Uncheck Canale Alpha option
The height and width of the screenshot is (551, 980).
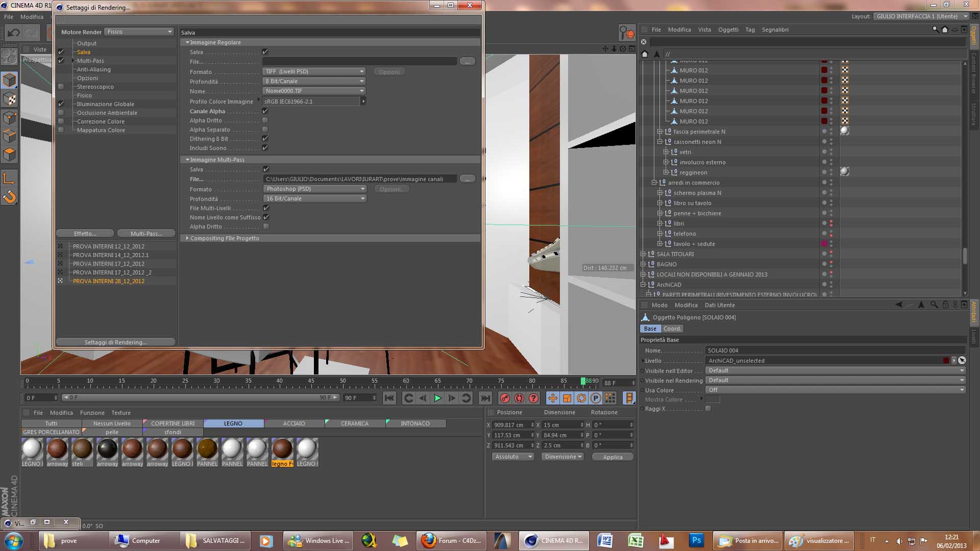point(265,111)
